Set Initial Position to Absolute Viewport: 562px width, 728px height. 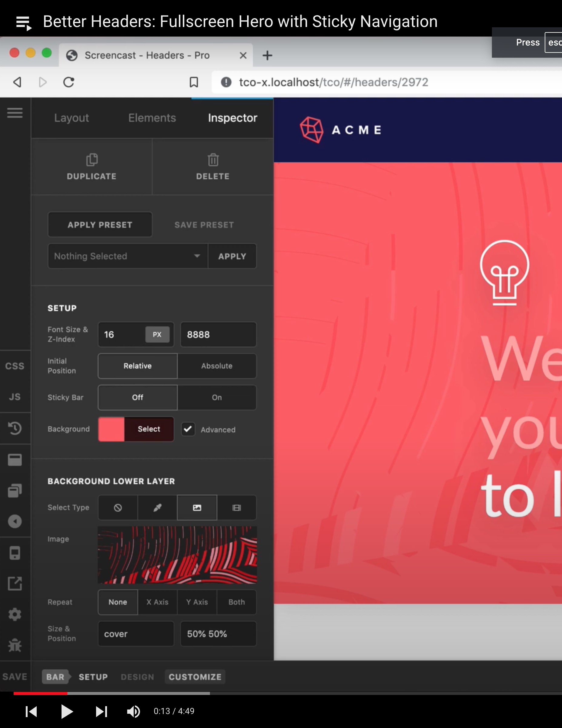tap(216, 366)
